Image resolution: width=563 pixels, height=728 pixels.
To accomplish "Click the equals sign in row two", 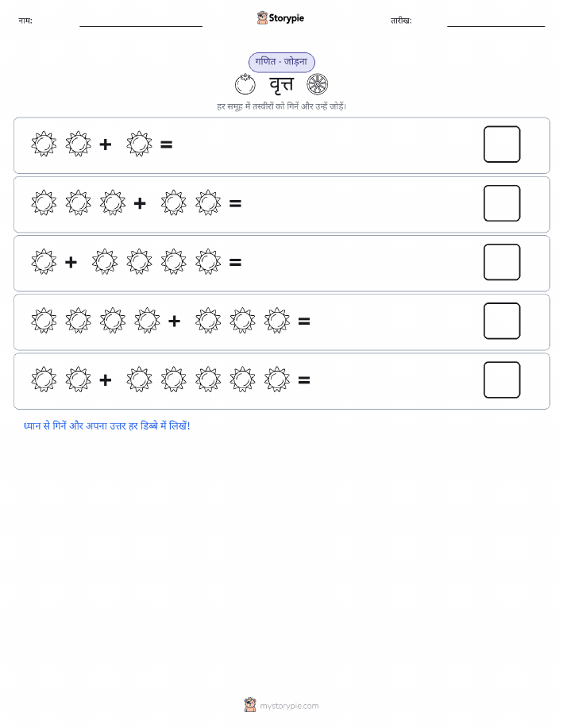I will 236,203.
